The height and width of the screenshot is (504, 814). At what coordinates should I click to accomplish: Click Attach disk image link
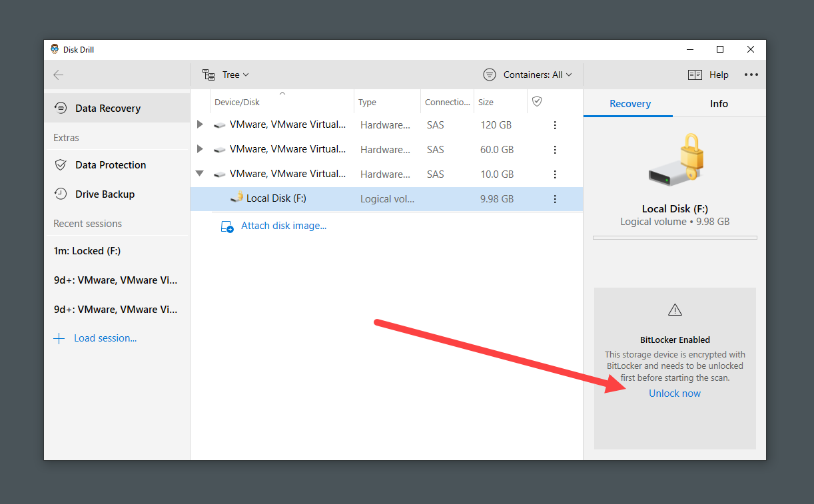(x=284, y=226)
